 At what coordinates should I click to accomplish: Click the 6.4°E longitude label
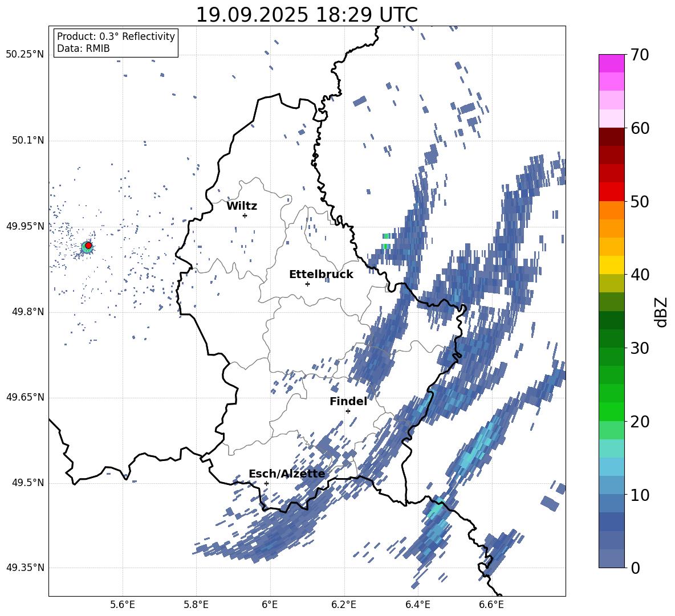point(417,605)
